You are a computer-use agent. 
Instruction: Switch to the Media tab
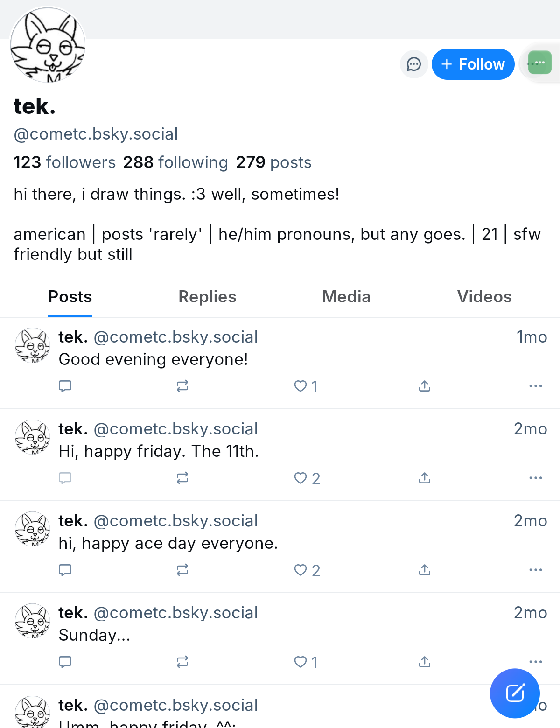[x=346, y=297]
